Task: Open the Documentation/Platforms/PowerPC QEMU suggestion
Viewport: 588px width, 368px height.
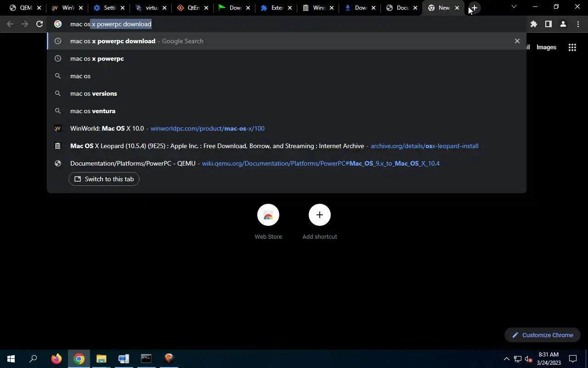Action: [x=287, y=163]
